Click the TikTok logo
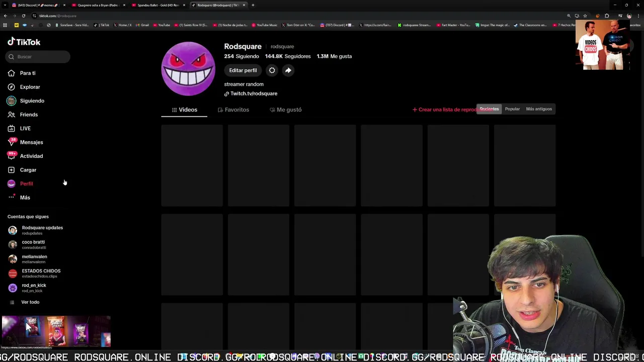Screen dimensions: 644x362 point(24,42)
